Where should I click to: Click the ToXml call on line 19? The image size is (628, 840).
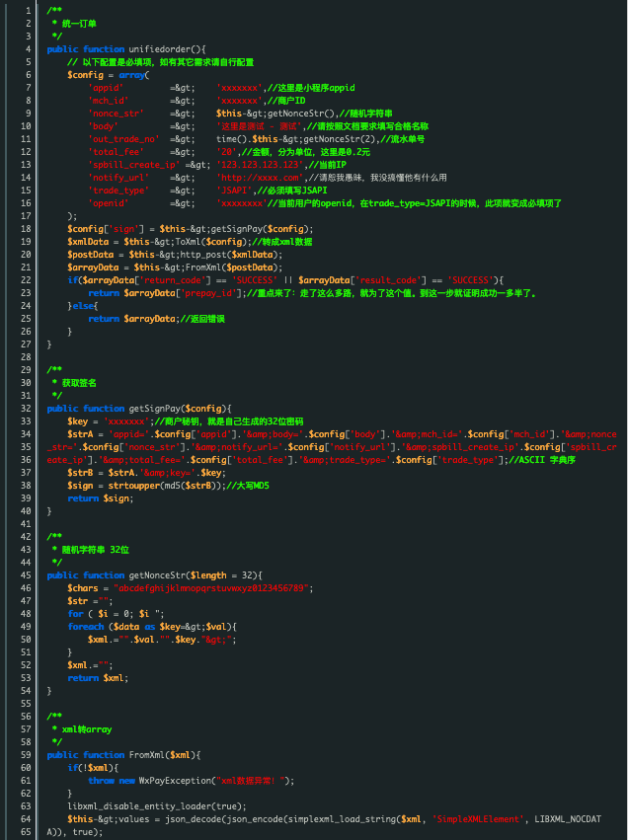click(188, 242)
